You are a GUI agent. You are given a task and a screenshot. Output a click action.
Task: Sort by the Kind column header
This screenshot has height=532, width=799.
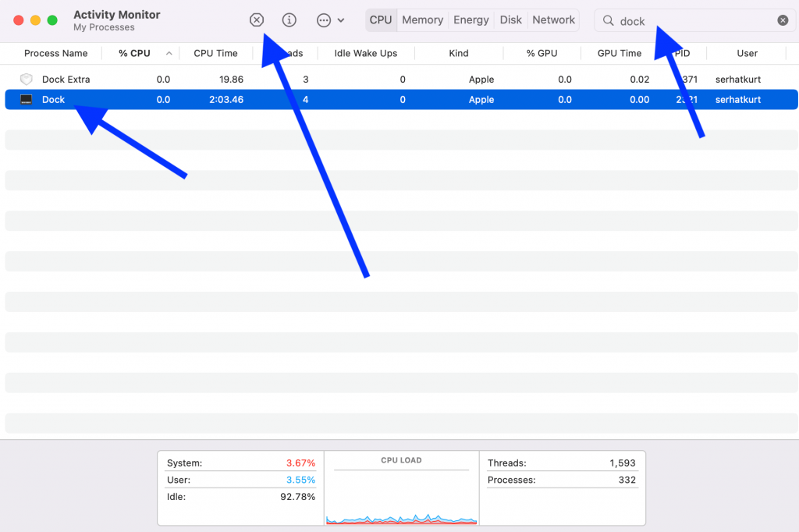tap(459, 53)
